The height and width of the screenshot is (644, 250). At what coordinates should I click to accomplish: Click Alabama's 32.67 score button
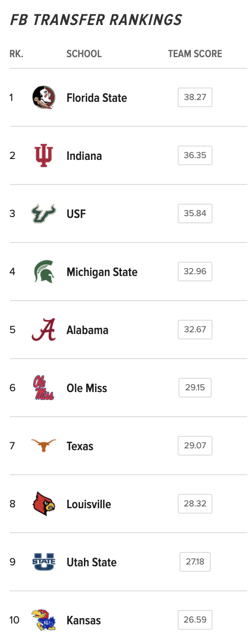click(195, 330)
